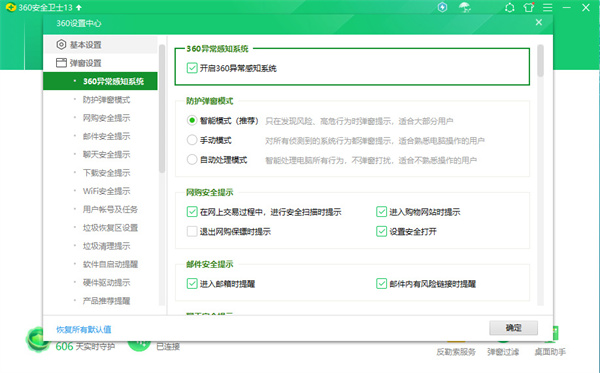
Task: Select 360异常感知系统 in sidebar
Action: click(100, 81)
